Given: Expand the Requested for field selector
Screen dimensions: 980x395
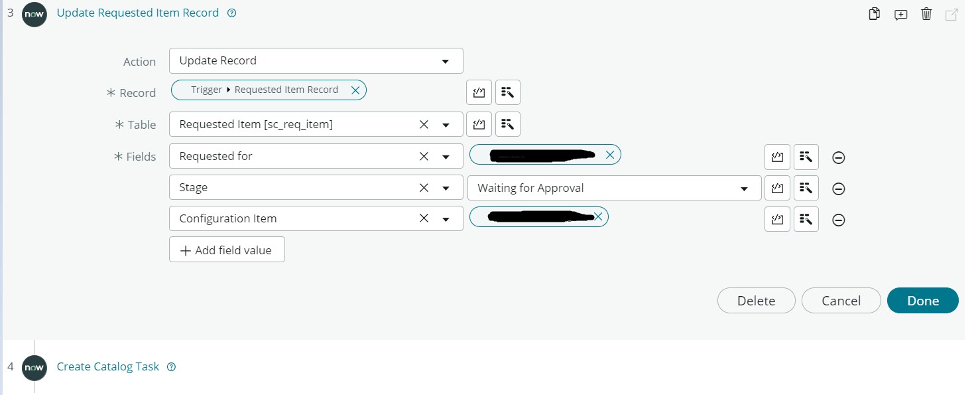Looking at the screenshot, I should [446, 156].
